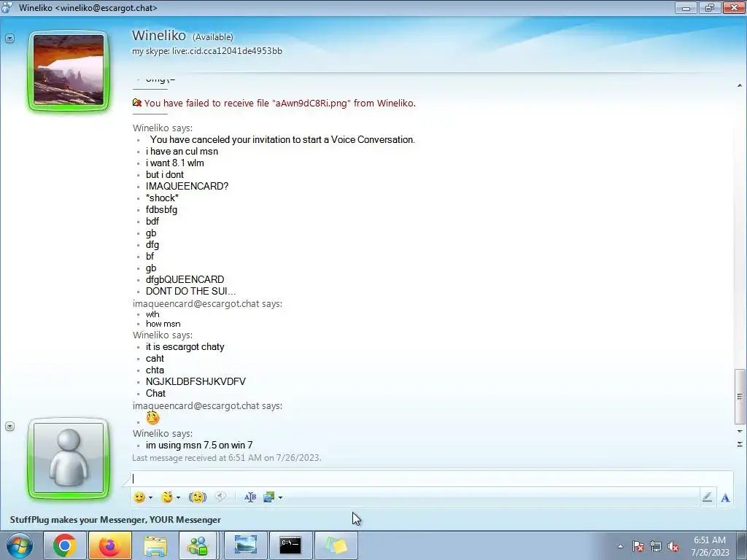
Task: Click the scrollbar up arrow
Action: point(740,86)
